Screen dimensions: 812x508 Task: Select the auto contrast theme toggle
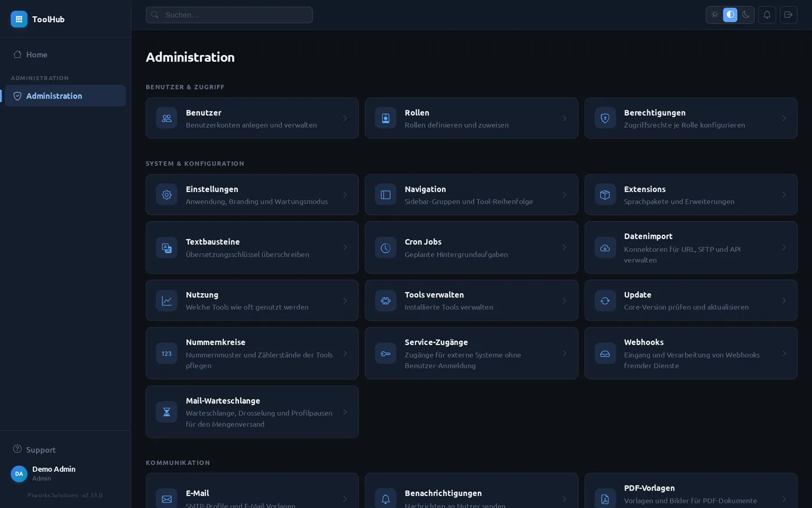click(x=730, y=15)
